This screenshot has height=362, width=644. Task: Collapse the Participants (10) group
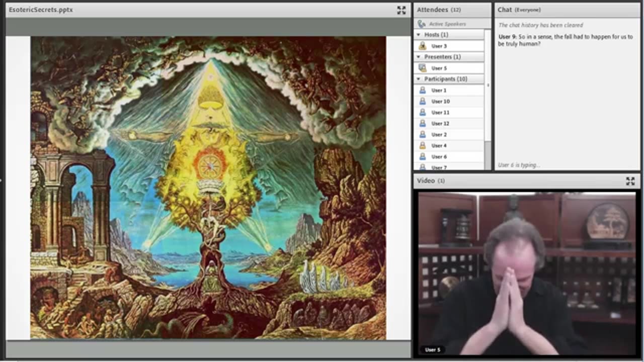click(418, 79)
